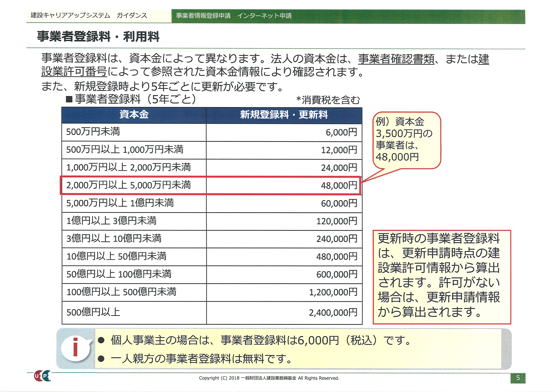This screenshot has height=392, width=555.
Task: Select the 建設キャリアアップシステム ガイダンス header label
Action: [x=89, y=15]
